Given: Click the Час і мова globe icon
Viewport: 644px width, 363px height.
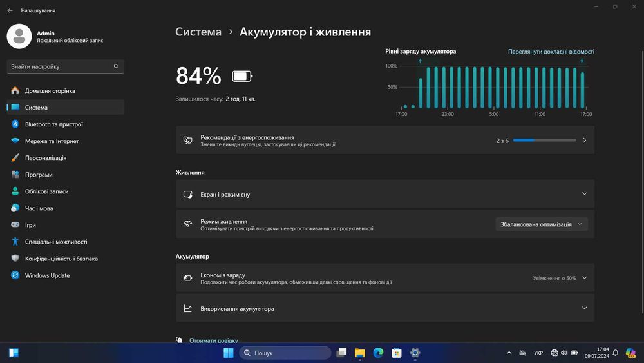Looking at the screenshot, I should 15,208.
